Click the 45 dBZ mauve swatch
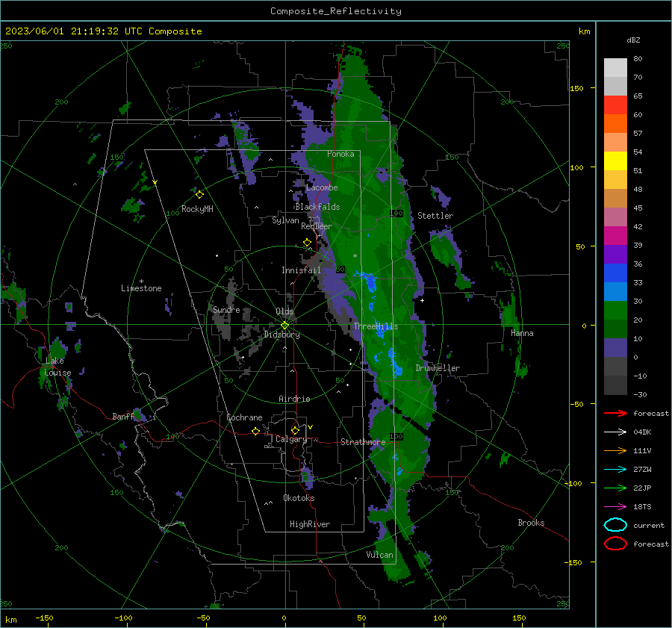Viewport: 672px width, 628px height. (x=615, y=217)
